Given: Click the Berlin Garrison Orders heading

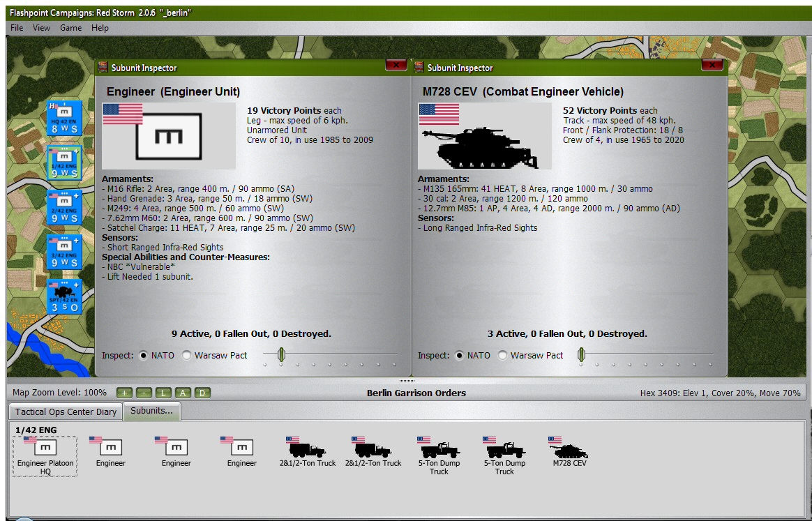Looking at the screenshot, I should point(416,393).
